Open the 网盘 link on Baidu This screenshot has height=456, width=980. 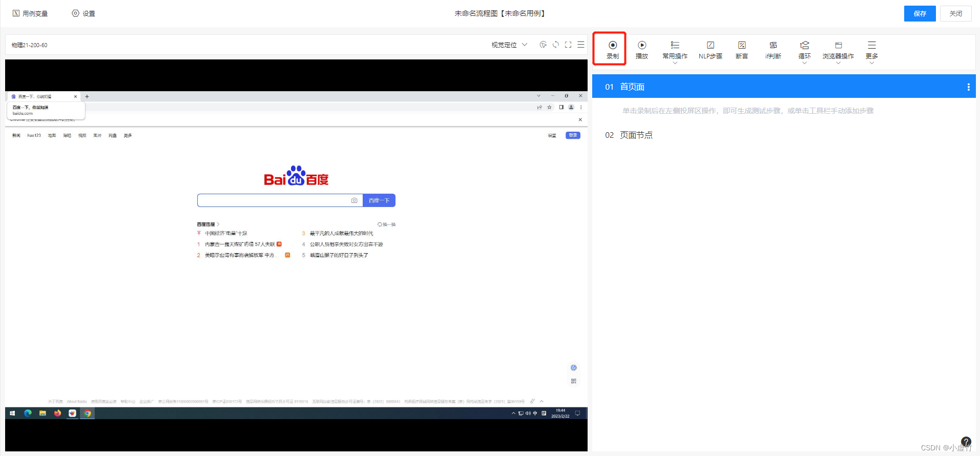(x=113, y=135)
